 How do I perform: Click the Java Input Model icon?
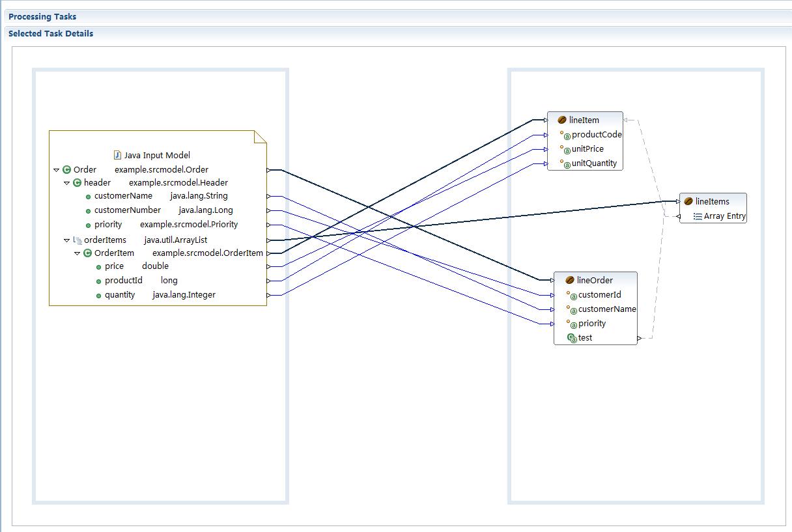[117, 155]
